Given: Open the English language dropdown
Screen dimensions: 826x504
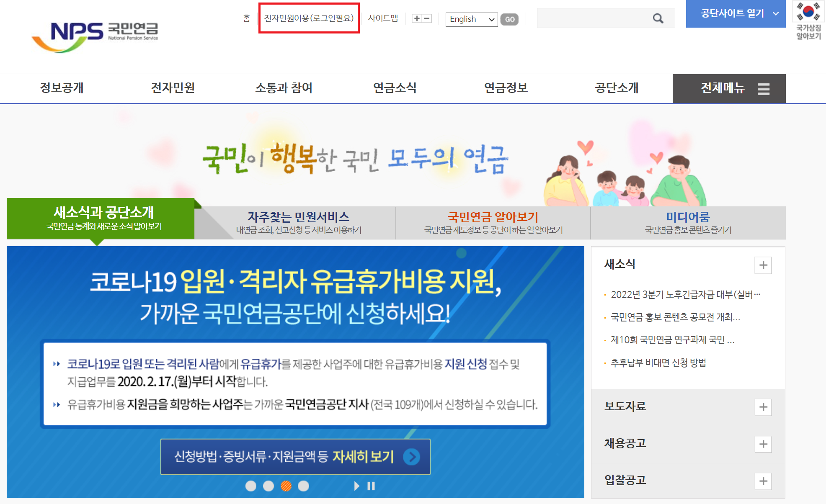Looking at the screenshot, I should pyautogui.click(x=472, y=19).
